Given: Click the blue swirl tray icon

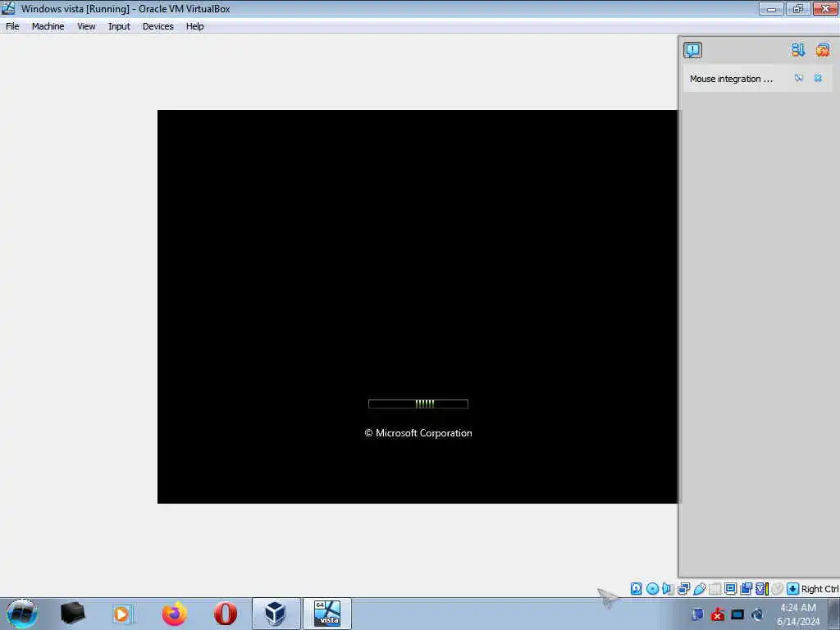Looking at the screenshot, I should coord(757,614).
